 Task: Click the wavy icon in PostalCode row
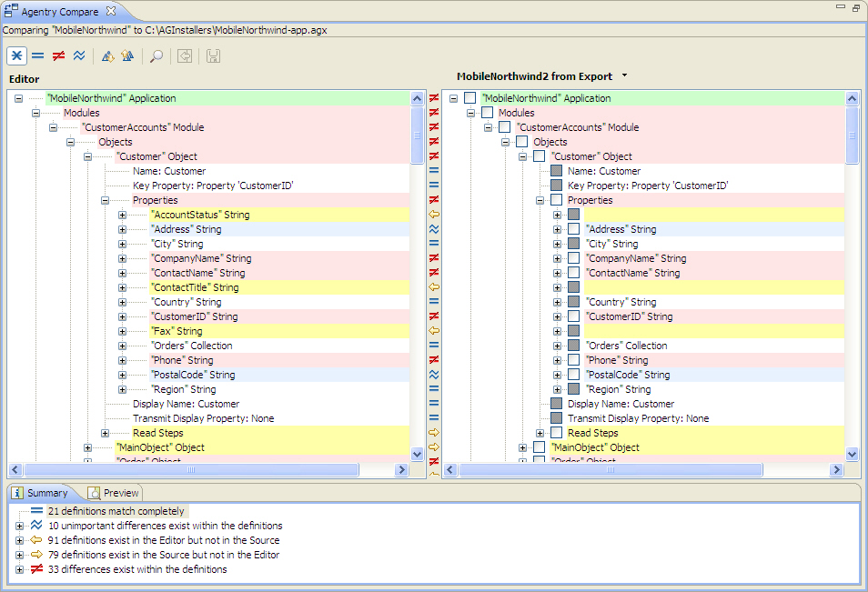[x=434, y=375]
